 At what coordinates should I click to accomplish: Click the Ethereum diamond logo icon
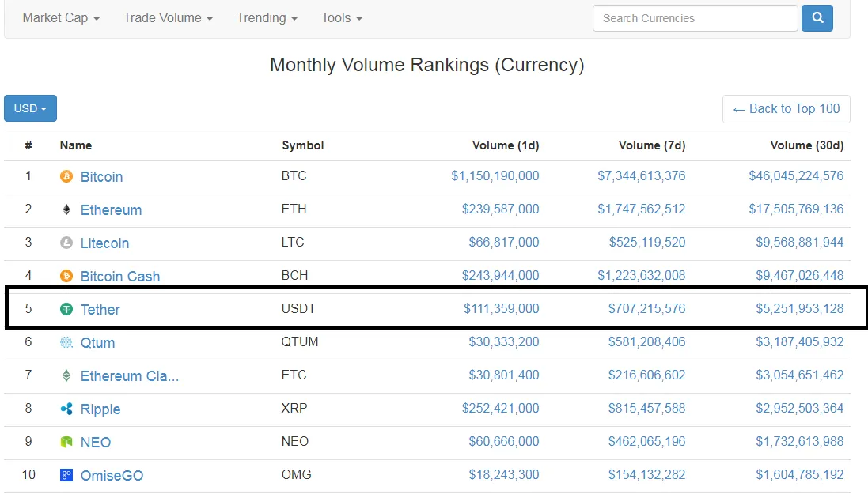click(x=66, y=209)
